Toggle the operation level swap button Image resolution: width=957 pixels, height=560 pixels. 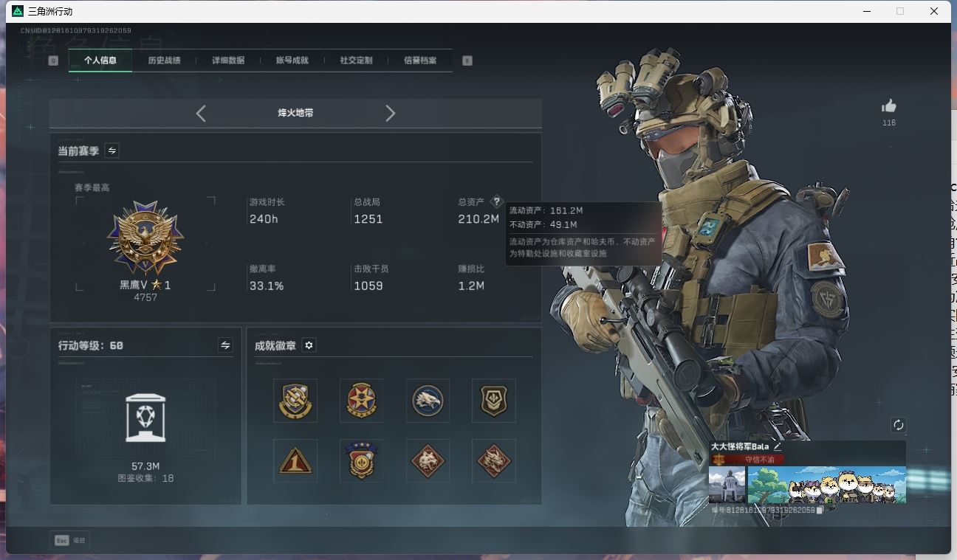click(225, 345)
